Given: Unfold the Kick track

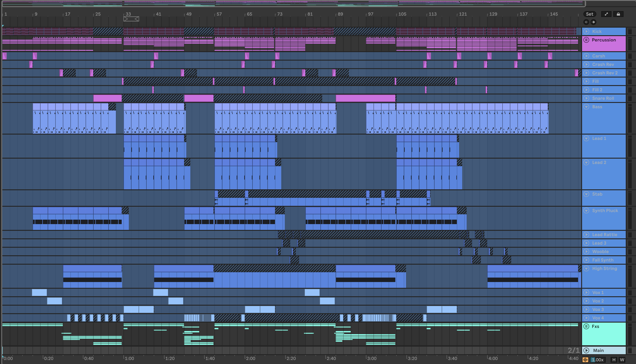Looking at the screenshot, I should [x=587, y=31].
